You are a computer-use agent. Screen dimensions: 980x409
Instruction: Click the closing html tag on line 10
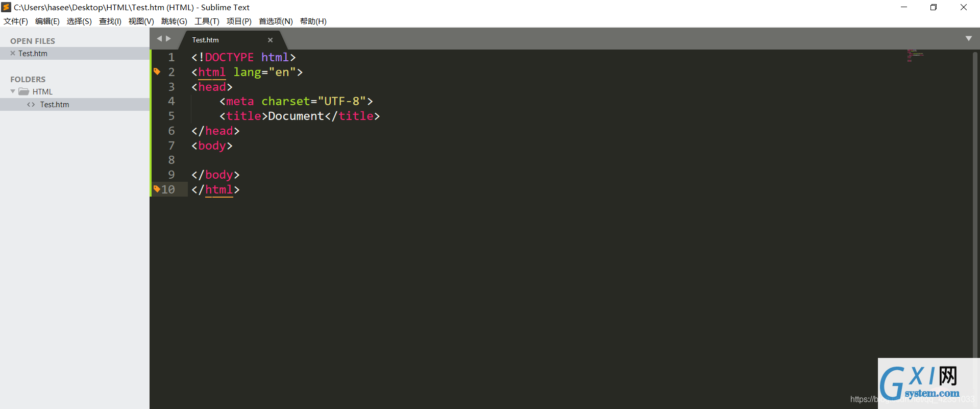click(215, 189)
